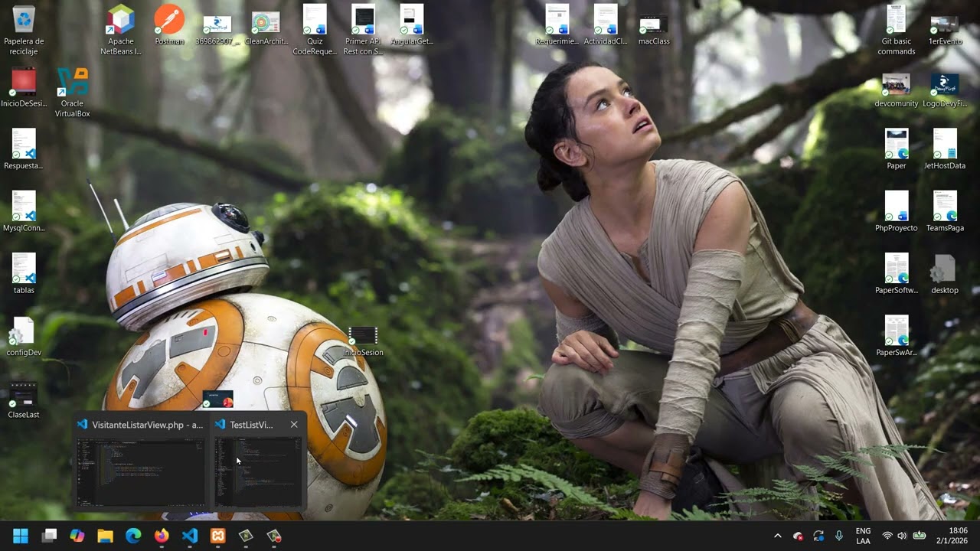Screen dimensions: 980x551
Task: Click the microphone tray icon
Action: [x=839, y=536]
